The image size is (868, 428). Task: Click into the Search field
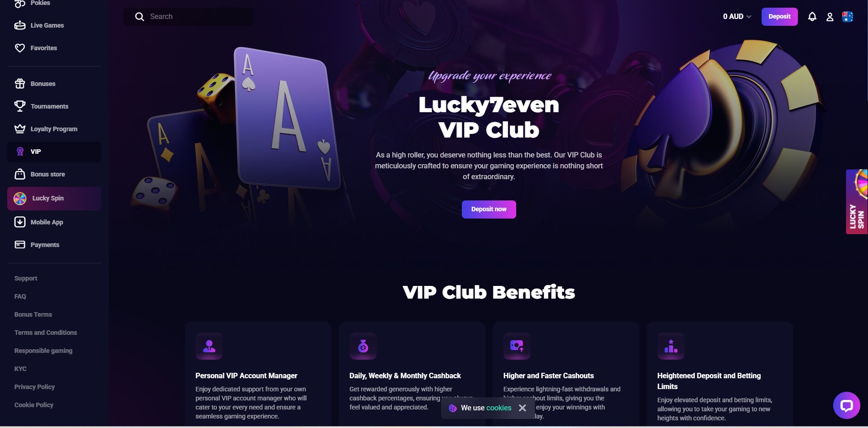pos(188,17)
